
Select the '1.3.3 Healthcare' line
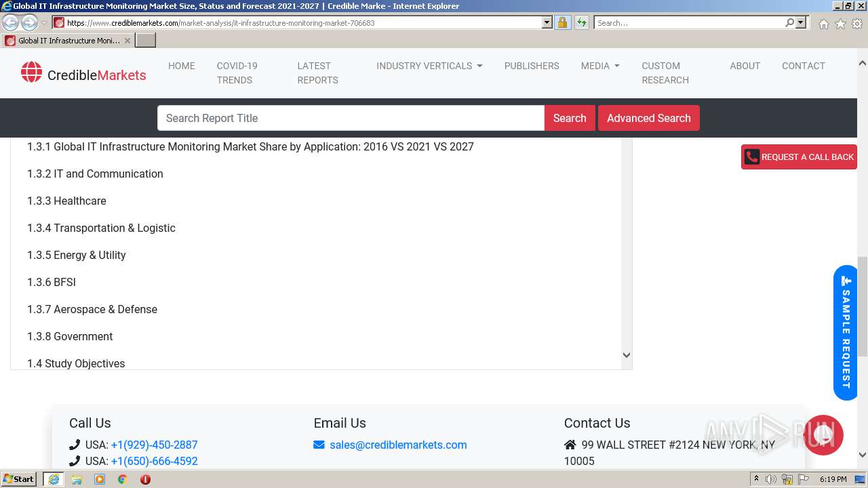[x=66, y=201]
